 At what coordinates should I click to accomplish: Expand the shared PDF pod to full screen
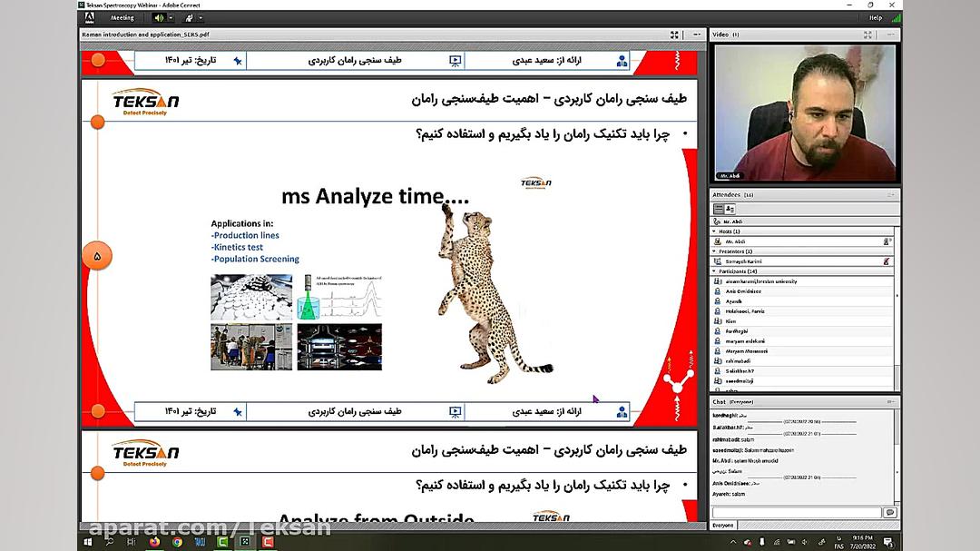(x=674, y=34)
